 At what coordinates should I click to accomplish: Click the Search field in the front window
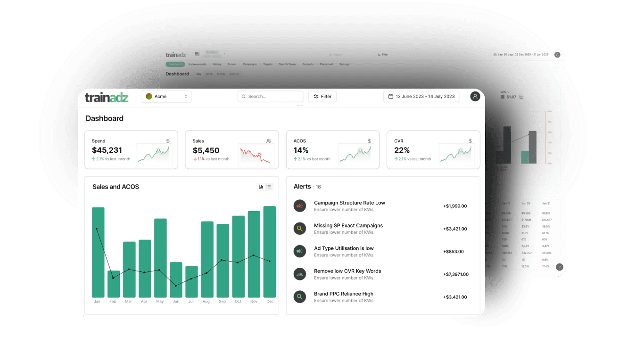[x=270, y=96]
